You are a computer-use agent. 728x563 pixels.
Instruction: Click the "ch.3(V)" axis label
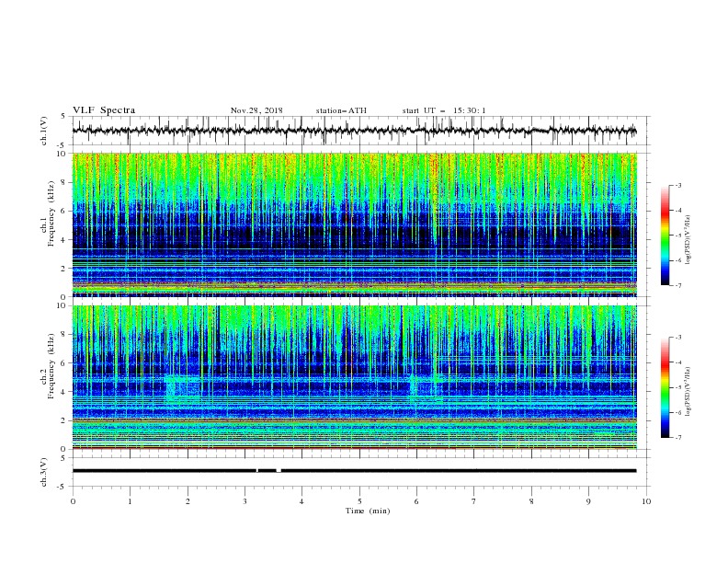[x=44, y=472]
